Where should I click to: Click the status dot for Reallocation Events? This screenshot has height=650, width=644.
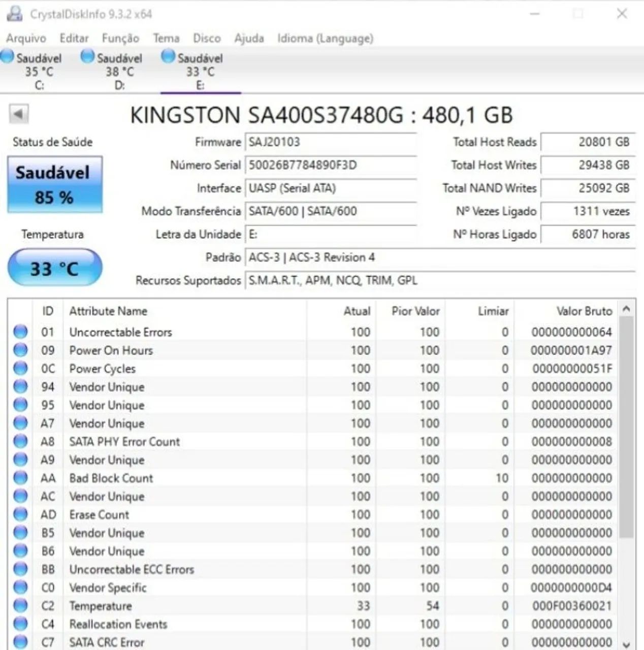(20, 624)
